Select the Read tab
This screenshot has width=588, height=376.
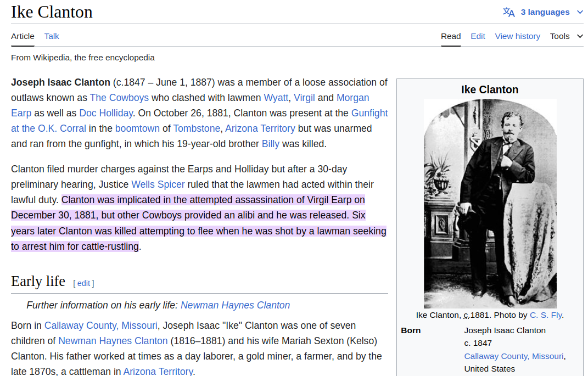tap(451, 36)
